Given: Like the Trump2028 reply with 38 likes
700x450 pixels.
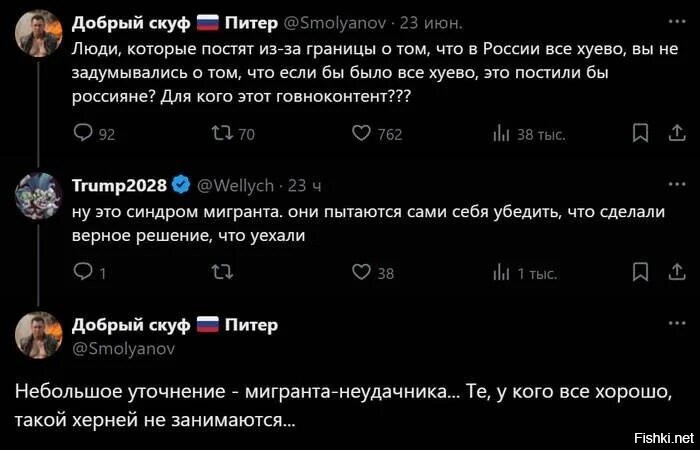Looking at the screenshot, I should (362, 273).
